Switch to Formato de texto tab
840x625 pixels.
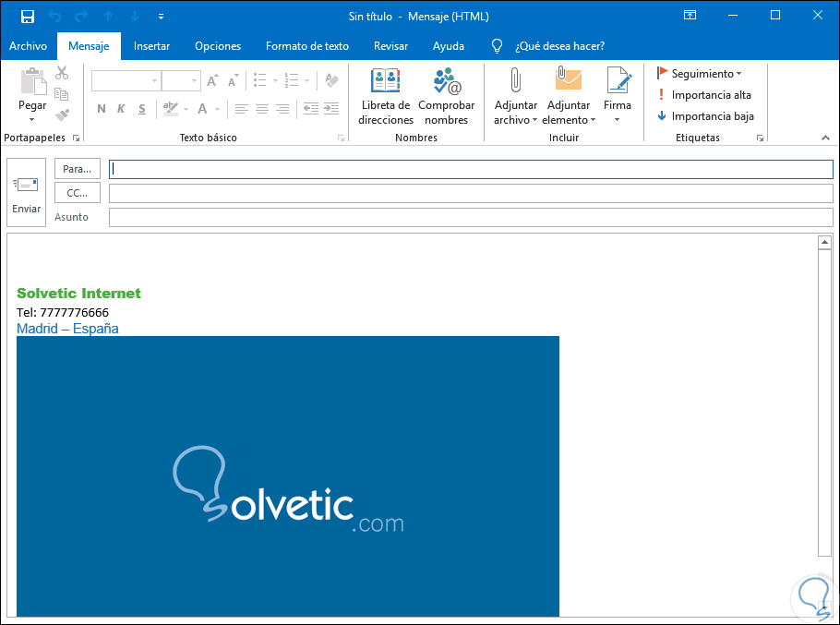[307, 46]
